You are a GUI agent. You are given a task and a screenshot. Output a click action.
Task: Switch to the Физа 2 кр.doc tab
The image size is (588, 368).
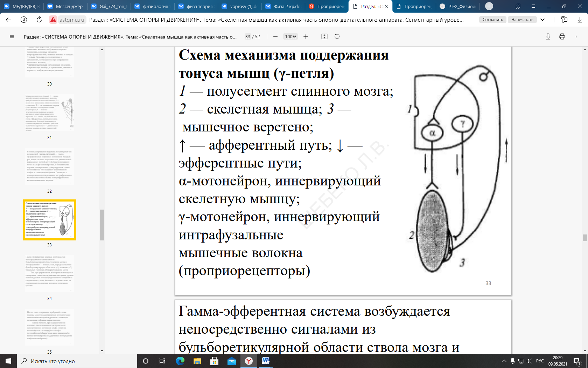pyautogui.click(x=283, y=6)
